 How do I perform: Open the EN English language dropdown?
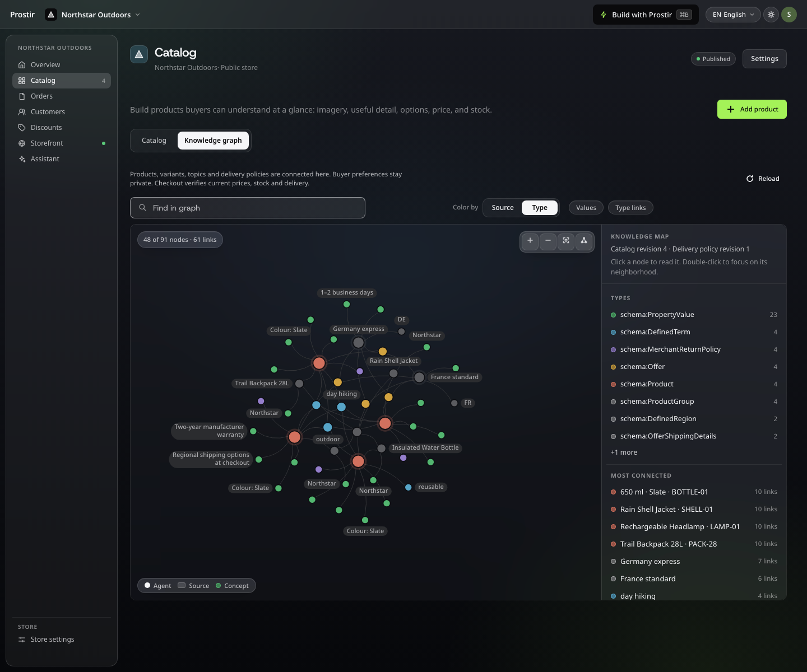[733, 15]
